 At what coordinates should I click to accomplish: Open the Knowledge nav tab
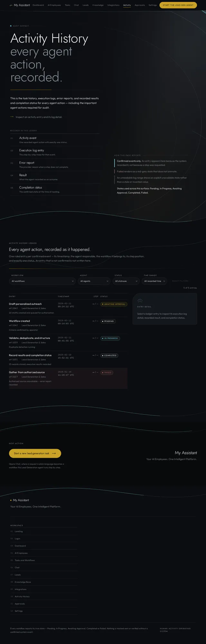(98, 5)
